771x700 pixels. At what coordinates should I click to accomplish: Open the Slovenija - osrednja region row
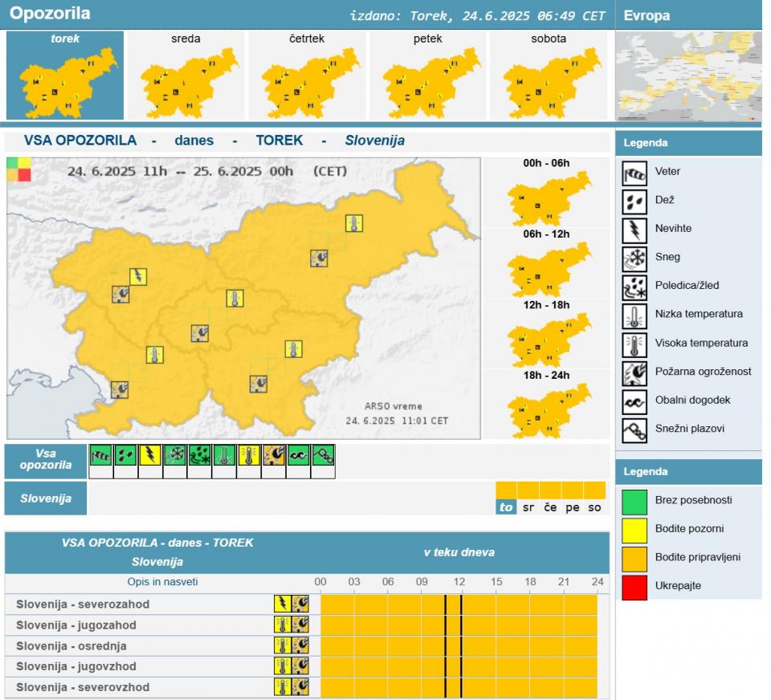[71, 646]
